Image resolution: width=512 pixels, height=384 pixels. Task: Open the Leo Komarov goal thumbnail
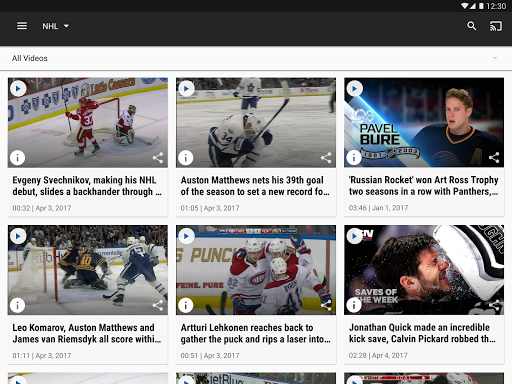[88, 270]
